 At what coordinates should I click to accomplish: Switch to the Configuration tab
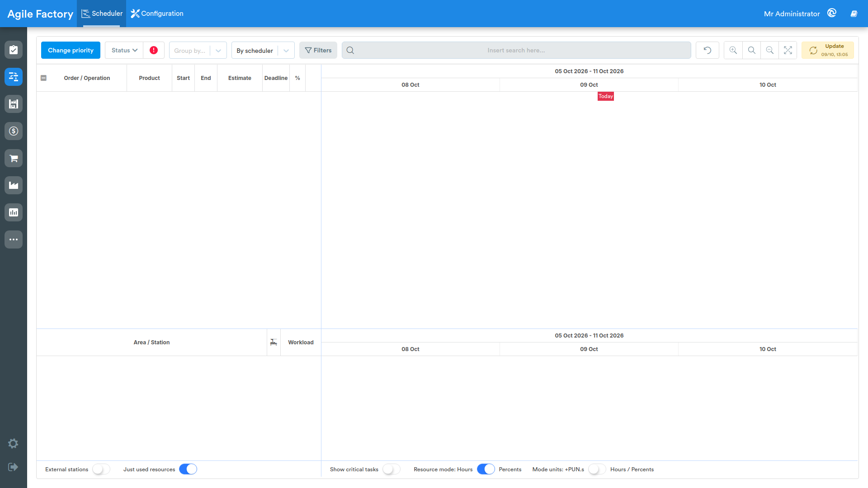157,14
